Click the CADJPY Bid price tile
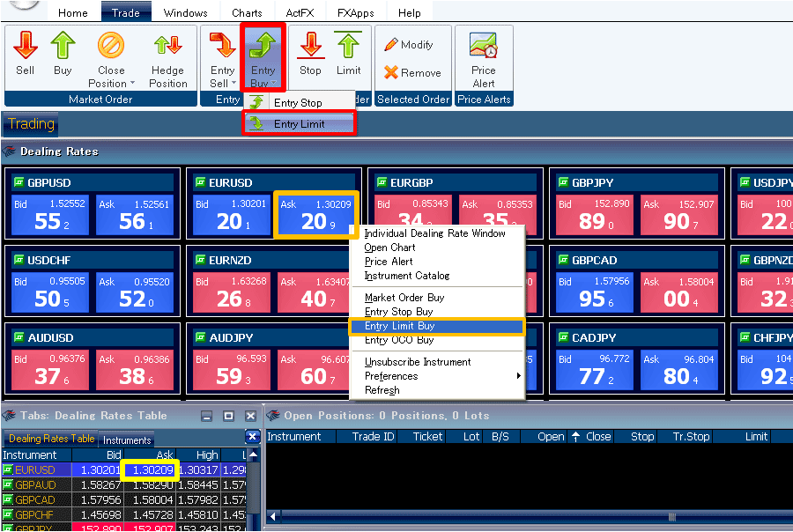Screen dimensions: 793x532 pos(594,370)
